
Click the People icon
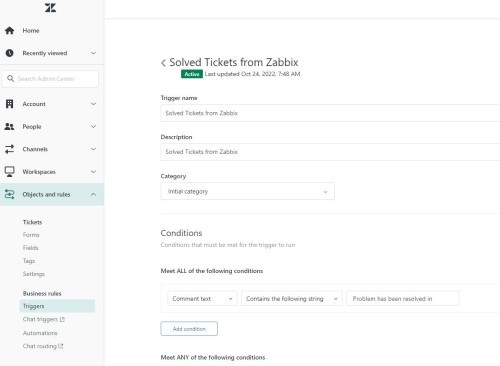point(9,127)
